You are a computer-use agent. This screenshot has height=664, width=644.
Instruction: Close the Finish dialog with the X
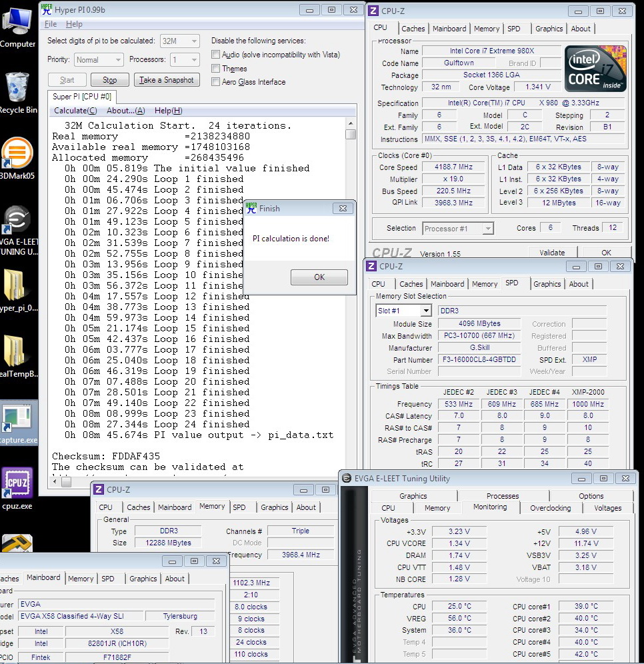coord(343,209)
